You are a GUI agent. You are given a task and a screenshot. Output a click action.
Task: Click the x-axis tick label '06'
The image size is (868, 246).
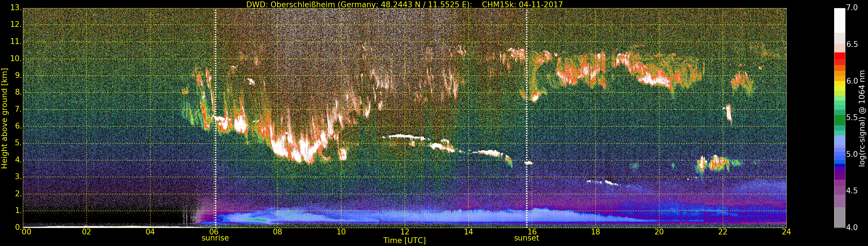click(x=214, y=232)
